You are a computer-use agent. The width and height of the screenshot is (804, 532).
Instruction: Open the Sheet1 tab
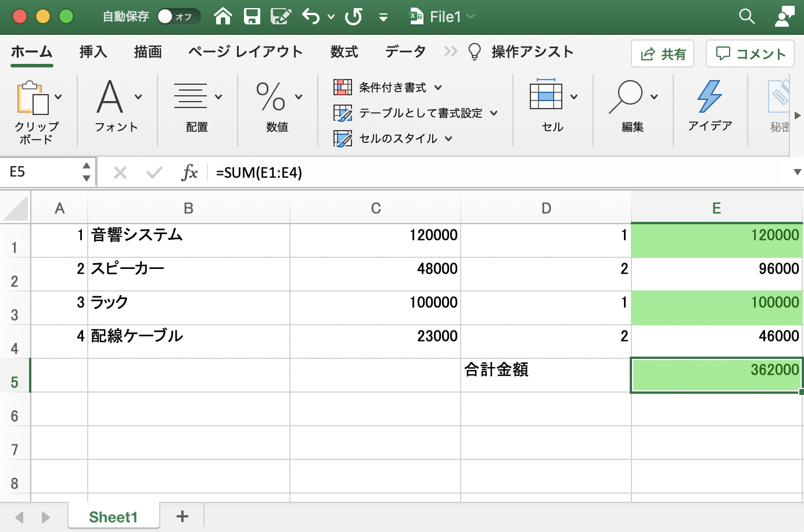click(x=113, y=517)
